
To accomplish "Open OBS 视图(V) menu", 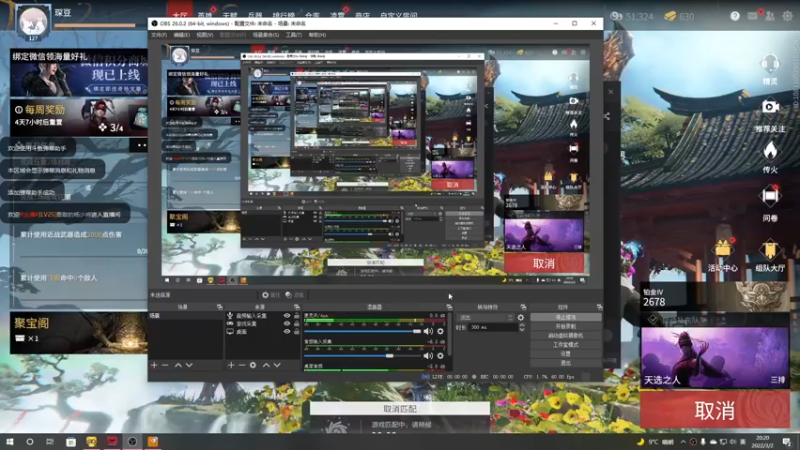I will [x=205, y=35].
